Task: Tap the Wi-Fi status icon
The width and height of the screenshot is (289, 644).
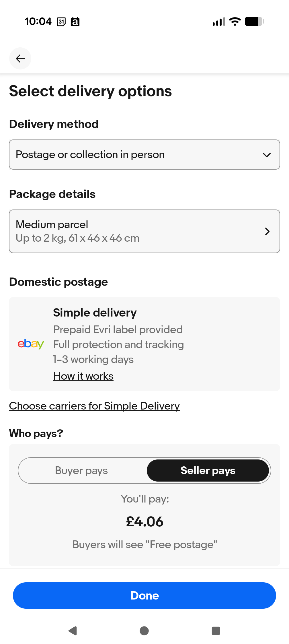Action: pos(235,22)
